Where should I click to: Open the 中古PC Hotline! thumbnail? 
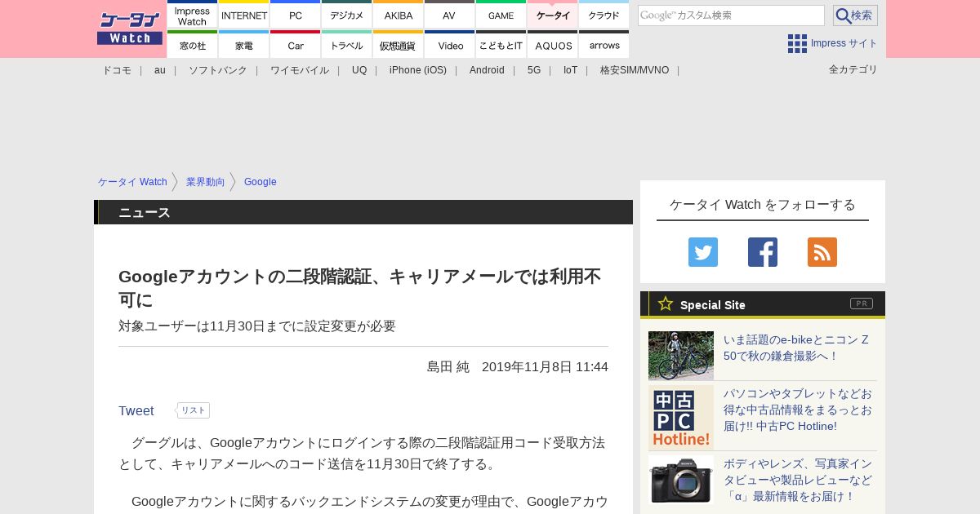point(681,418)
